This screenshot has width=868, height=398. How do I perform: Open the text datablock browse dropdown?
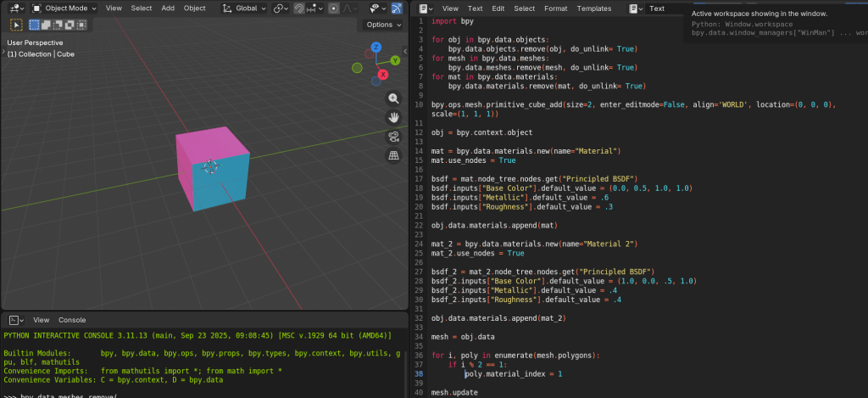[636, 8]
